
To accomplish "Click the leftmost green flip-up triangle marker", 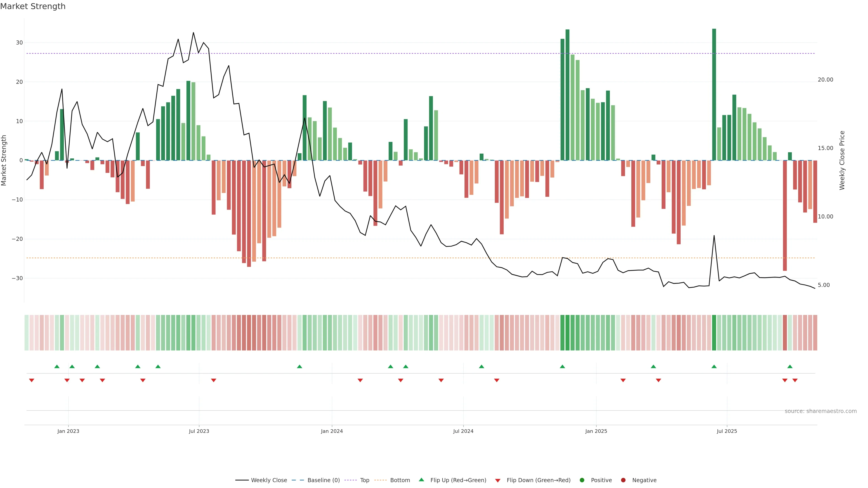I will coord(57,366).
